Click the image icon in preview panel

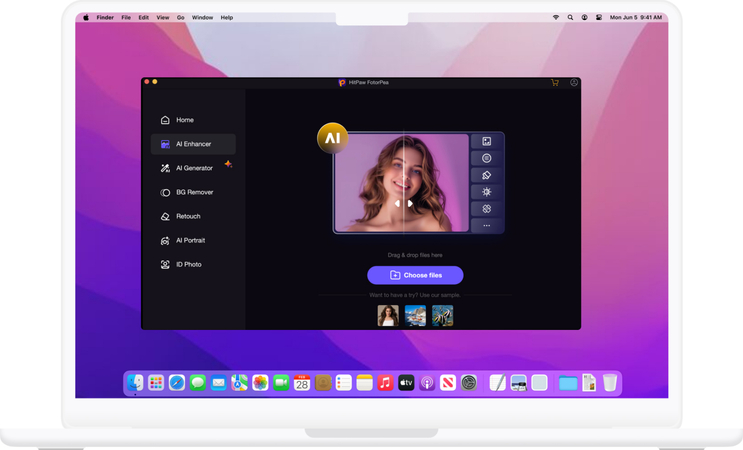(x=487, y=142)
